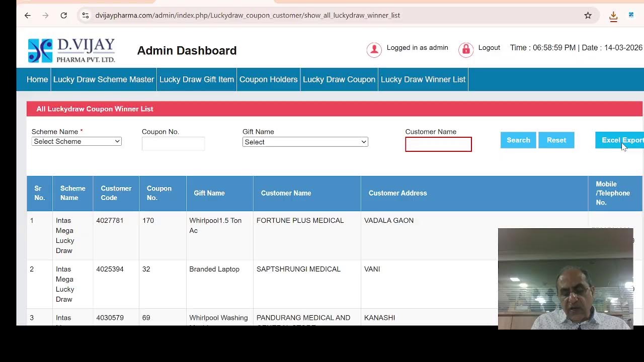This screenshot has width=644, height=362.
Task: Bookmark this page with the star icon
Action: click(x=588, y=16)
